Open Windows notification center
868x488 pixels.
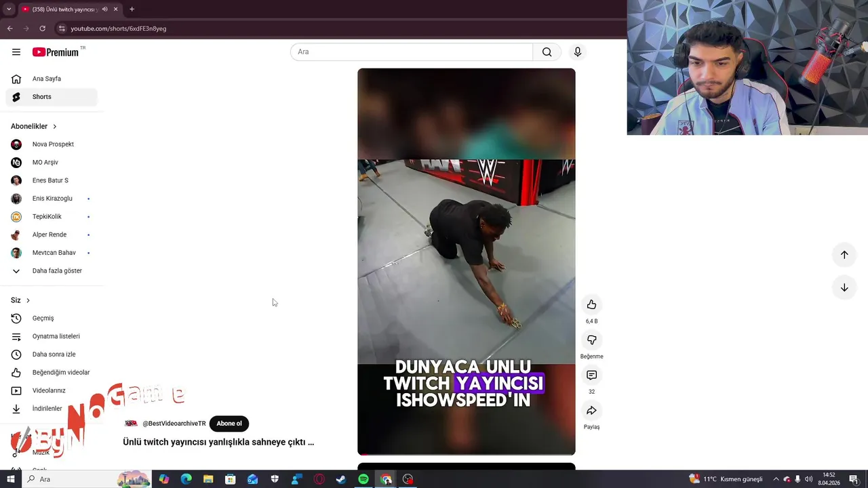tap(854, 479)
